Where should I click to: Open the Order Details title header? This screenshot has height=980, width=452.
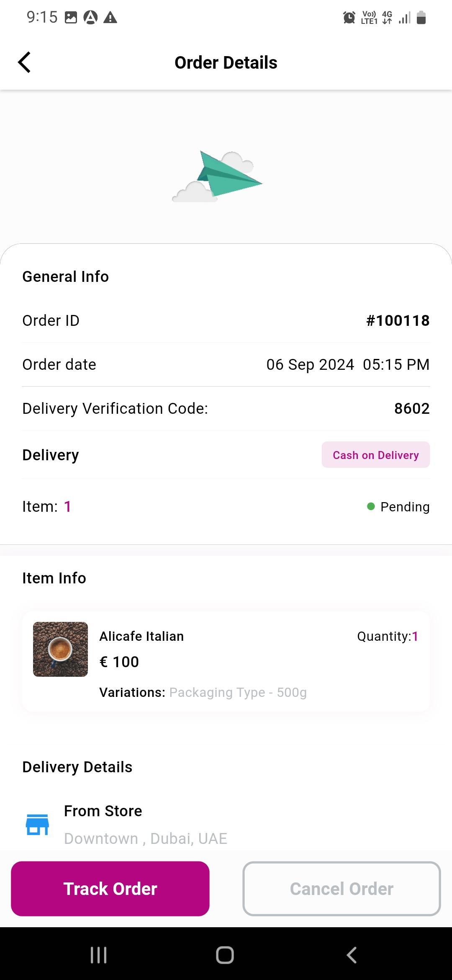coord(226,62)
